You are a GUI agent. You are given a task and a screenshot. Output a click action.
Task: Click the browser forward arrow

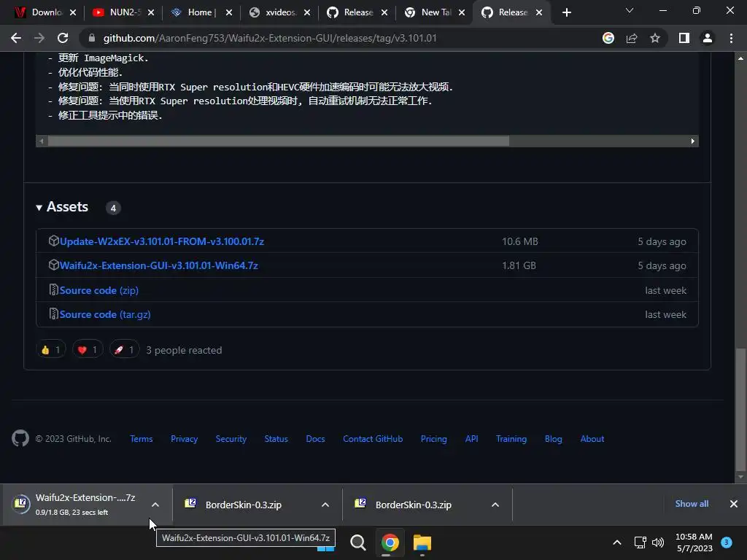(39, 38)
